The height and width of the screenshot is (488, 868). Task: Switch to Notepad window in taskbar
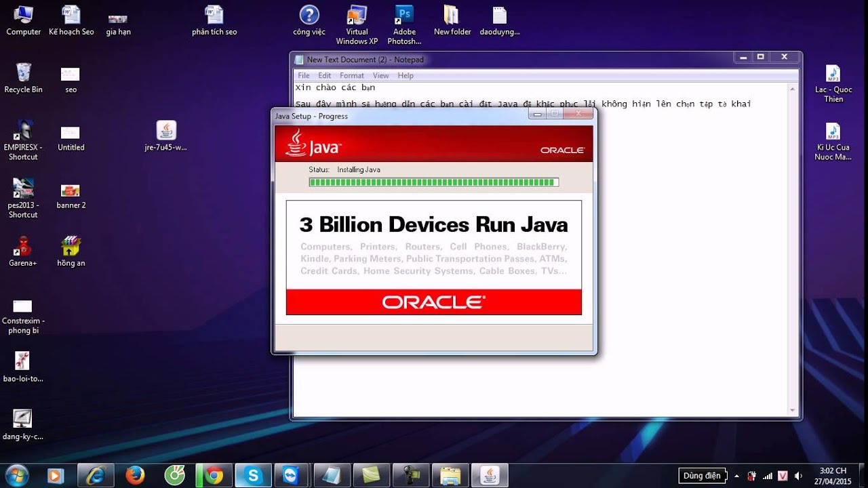click(x=332, y=476)
